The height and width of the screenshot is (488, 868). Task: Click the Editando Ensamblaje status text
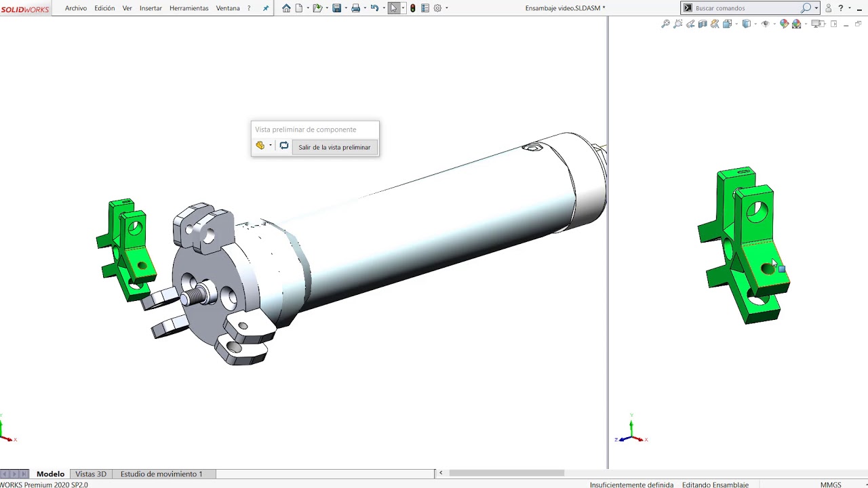[x=715, y=485]
